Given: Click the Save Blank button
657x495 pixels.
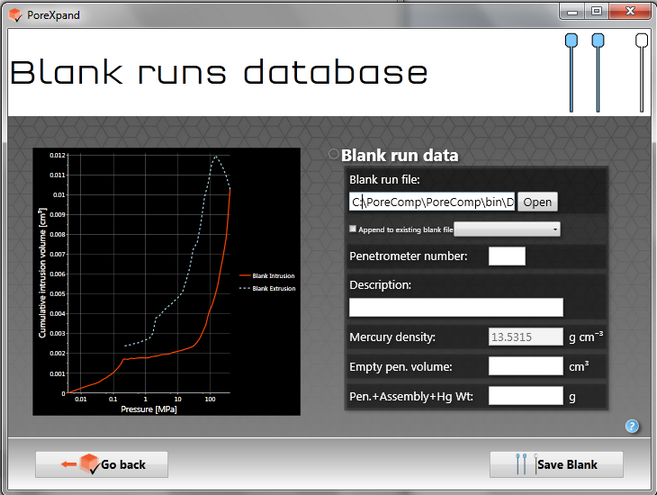Looking at the screenshot, I should pyautogui.click(x=556, y=464).
